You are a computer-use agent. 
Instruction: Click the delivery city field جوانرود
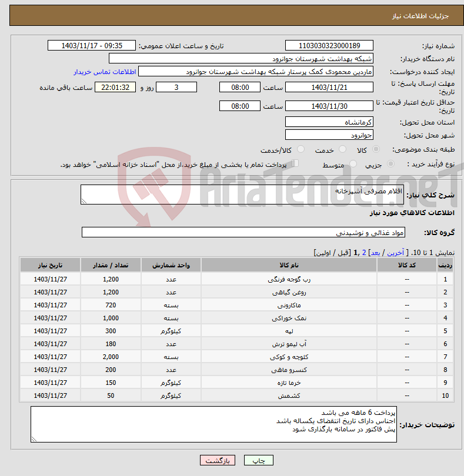coord(329,135)
